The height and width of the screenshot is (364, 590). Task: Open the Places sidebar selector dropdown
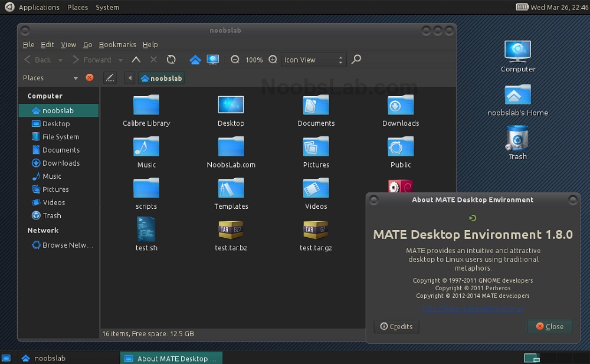click(x=50, y=78)
